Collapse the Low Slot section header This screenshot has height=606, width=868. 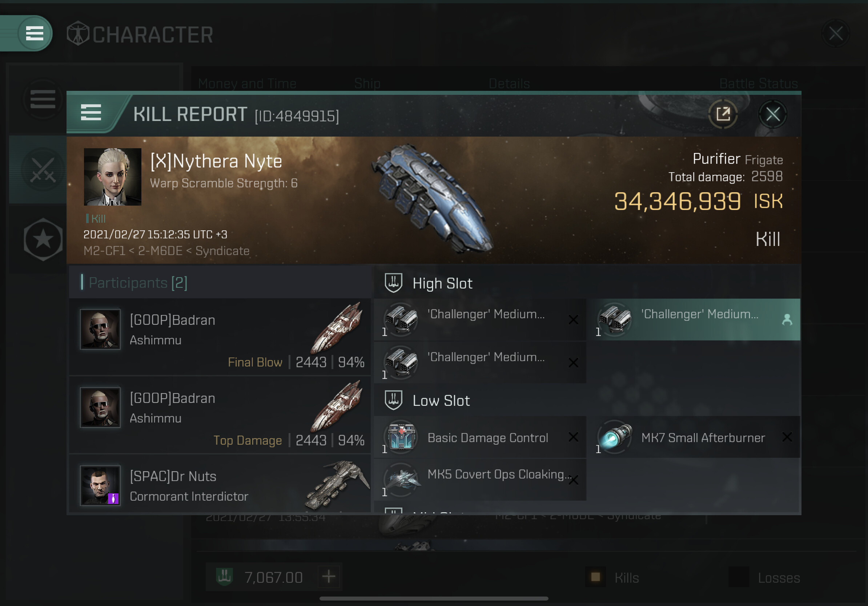pyautogui.click(x=587, y=400)
